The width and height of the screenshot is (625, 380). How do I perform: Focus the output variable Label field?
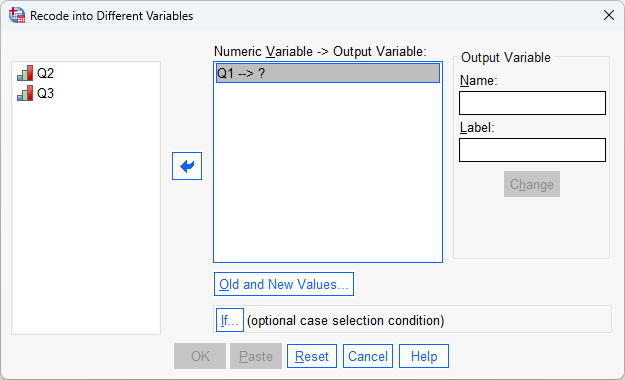click(x=532, y=150)
